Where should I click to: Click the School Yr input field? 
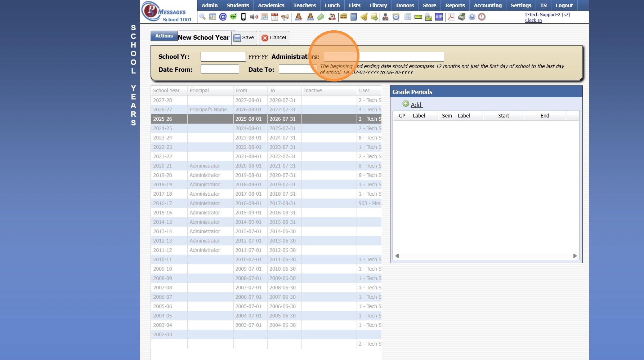[223, 57]
